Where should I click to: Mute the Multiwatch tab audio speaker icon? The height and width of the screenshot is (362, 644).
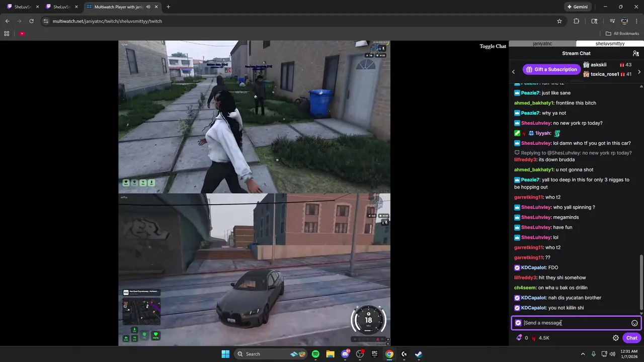pyautogui.click(x=148, y=7)
